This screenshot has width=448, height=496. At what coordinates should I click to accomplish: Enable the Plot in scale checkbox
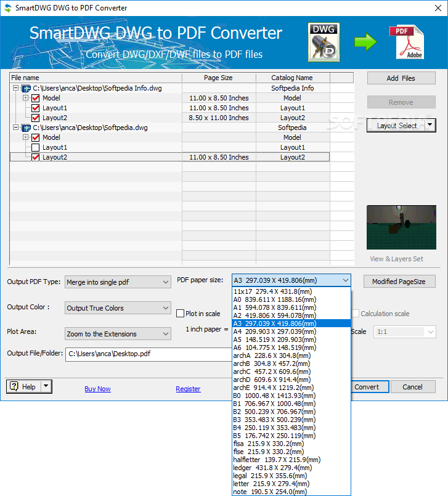tap(181, 314)
